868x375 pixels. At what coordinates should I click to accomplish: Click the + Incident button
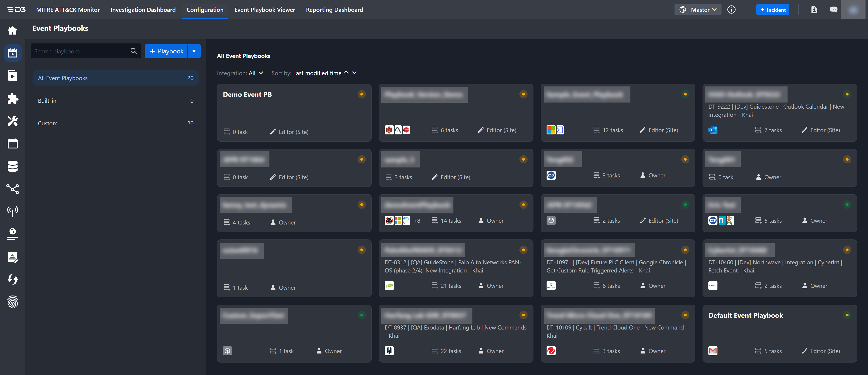[x=772, y=10]
